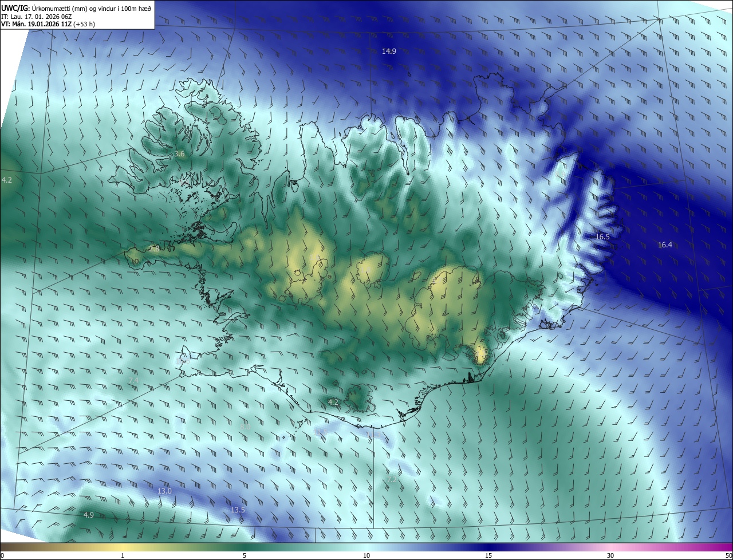Viewport: 733px width, 560px height.
Task: Click the '1' tick on the colour scale
Action: (x=123, y=555)
